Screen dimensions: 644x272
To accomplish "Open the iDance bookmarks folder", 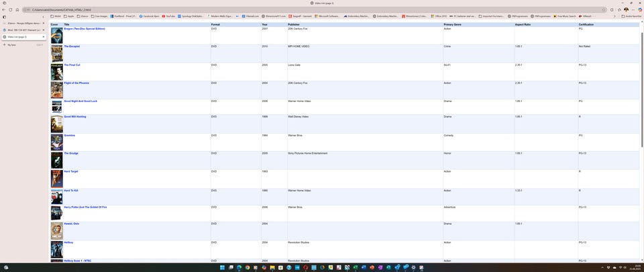I will coord(83,16).
